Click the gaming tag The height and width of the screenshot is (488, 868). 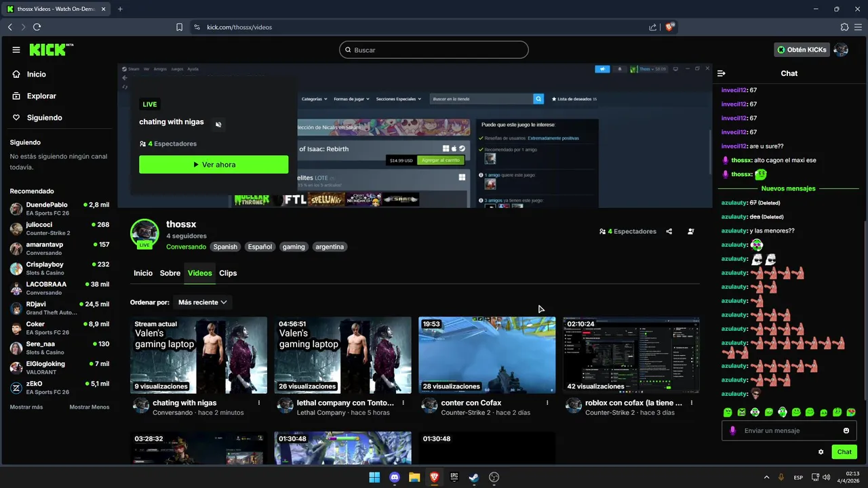pos(294,247)
